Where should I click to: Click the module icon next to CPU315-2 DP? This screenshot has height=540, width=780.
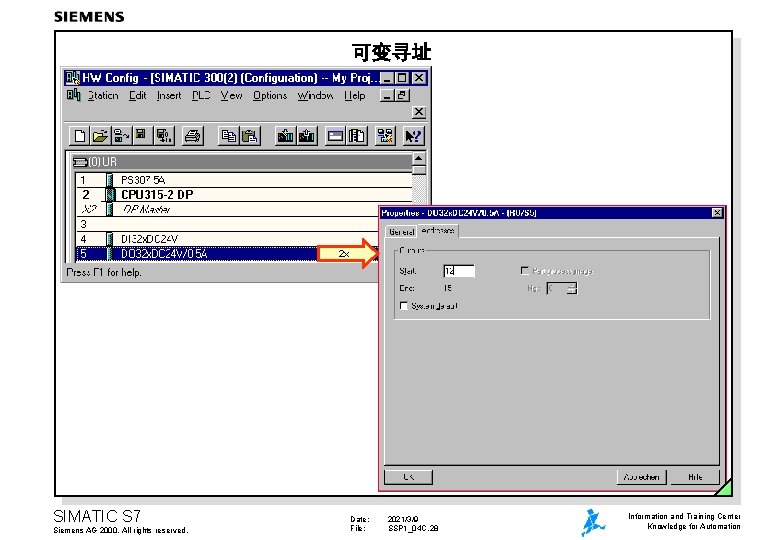click(110, 194)
